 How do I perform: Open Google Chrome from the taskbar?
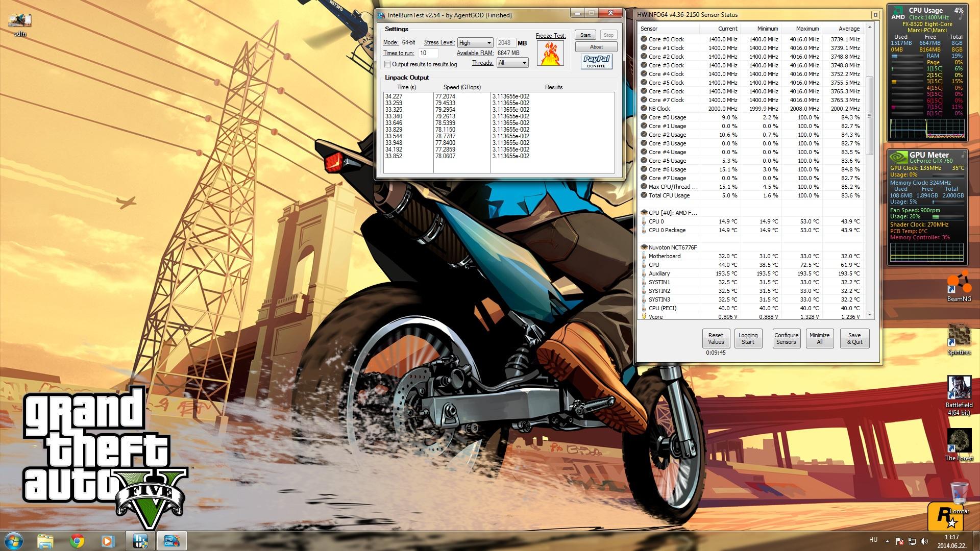[77, 541]
